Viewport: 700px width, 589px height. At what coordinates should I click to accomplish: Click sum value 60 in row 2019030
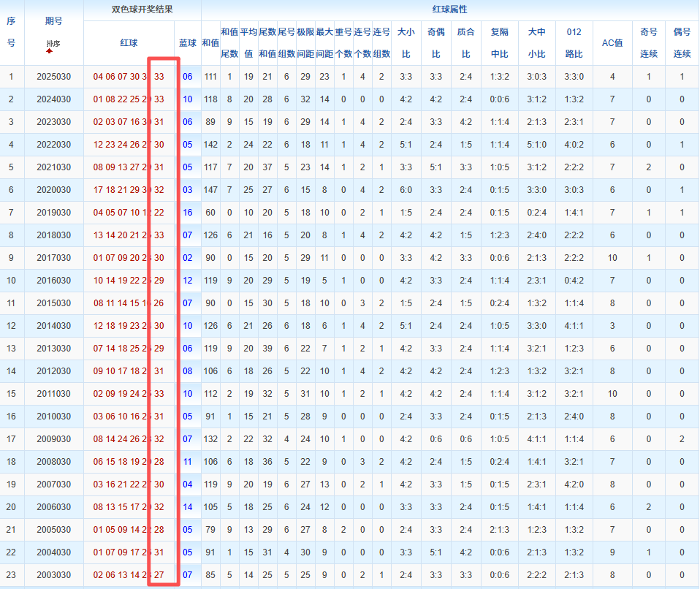point(210,213)
